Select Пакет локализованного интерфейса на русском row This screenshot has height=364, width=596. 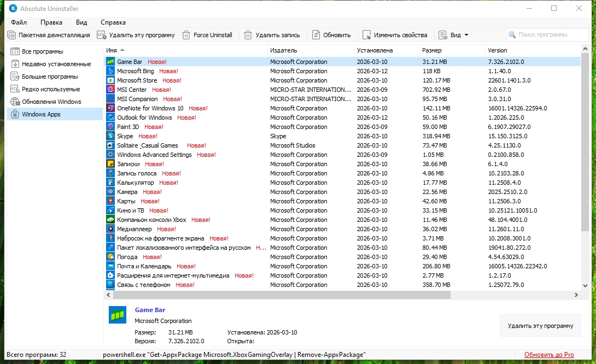pos(342,248)
